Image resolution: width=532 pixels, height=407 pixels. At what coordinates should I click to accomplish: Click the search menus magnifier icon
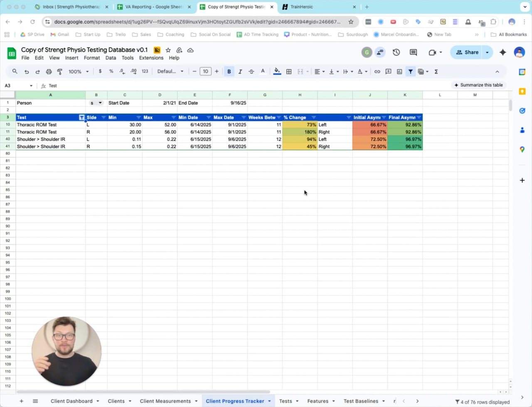(15, 71)
